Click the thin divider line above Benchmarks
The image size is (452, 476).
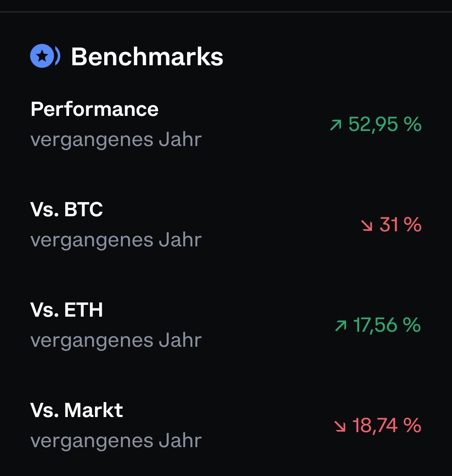click(226, 12)
